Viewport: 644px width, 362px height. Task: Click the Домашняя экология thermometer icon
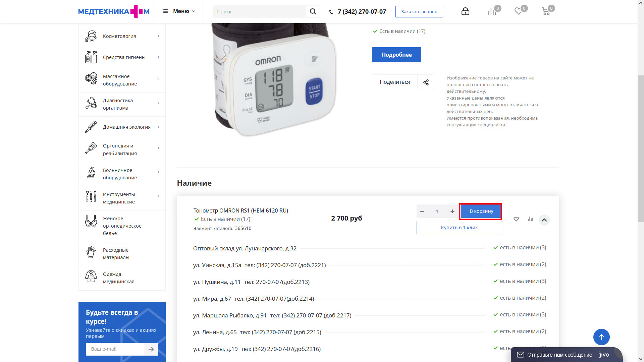(91, 127)
